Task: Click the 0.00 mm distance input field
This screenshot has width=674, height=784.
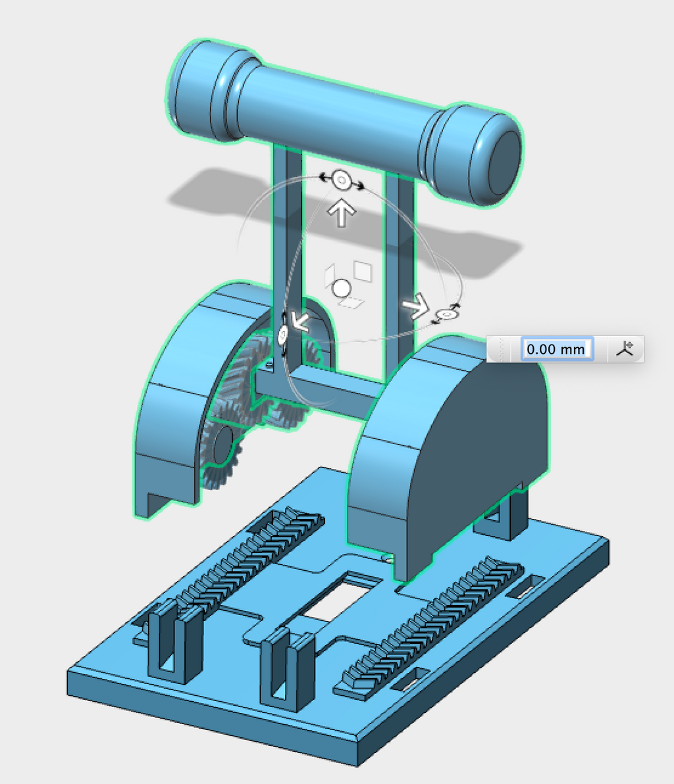Action: pos(557,349)
